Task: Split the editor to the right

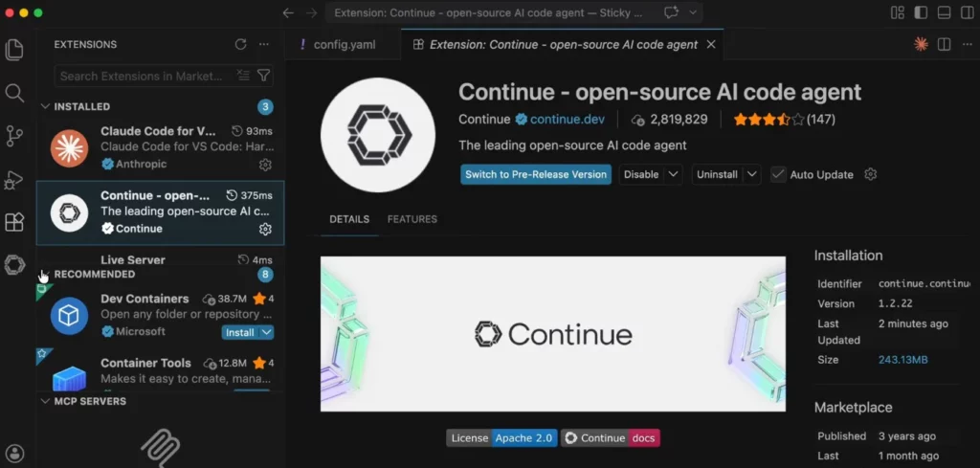Action: [944, 44]
